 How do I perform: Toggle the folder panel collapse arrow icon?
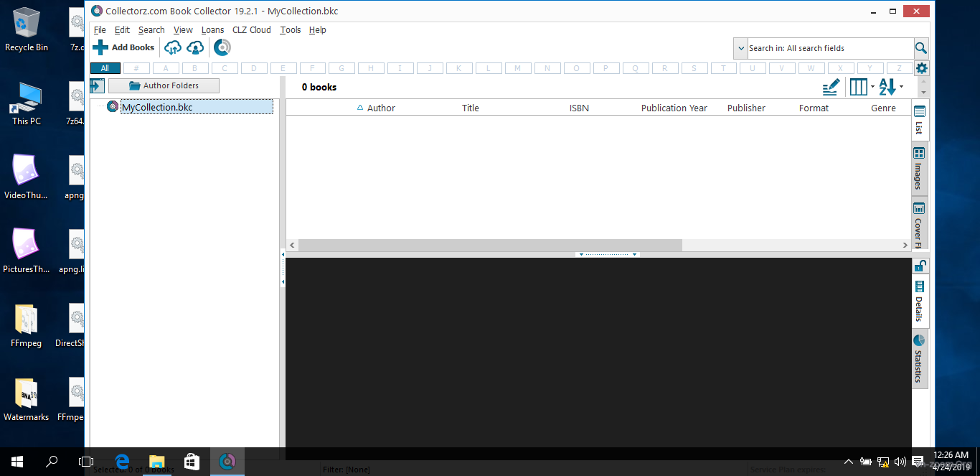(97, 85)
